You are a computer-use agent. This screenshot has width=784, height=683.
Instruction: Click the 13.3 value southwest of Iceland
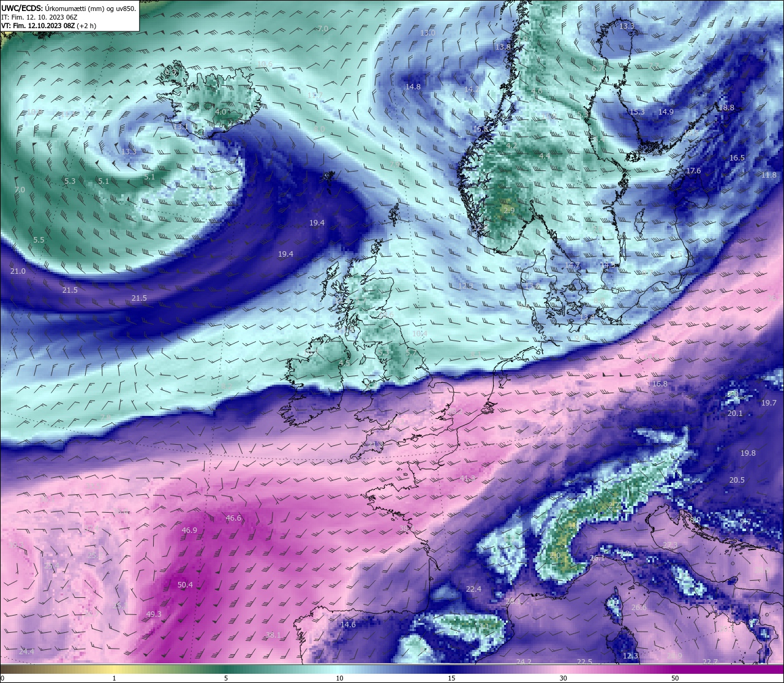pos(129,151)
